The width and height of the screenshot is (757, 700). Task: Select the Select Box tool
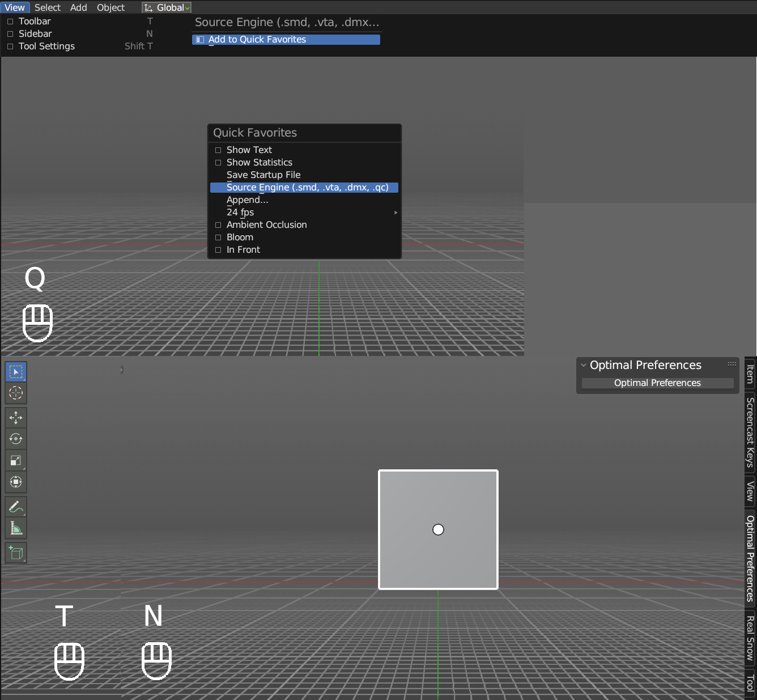pyautogui.click(x=15, y=371)
